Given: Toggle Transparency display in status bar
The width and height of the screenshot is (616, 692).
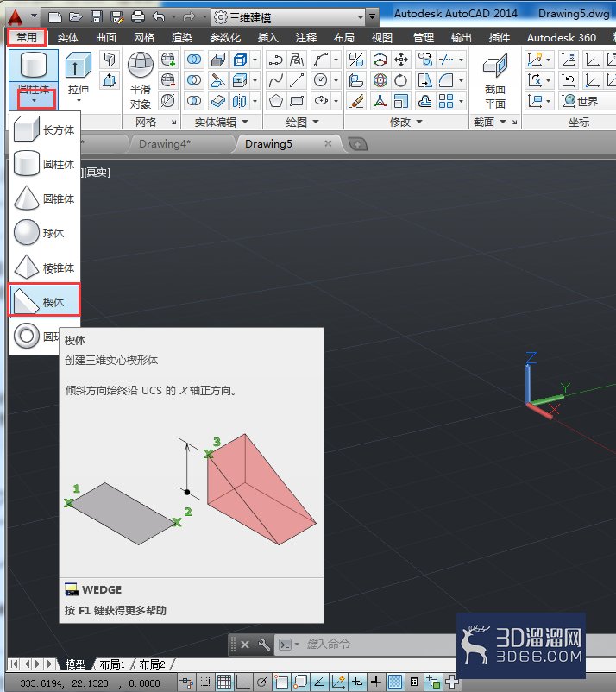Looking at the screenshot, I should tap(395, 682).
